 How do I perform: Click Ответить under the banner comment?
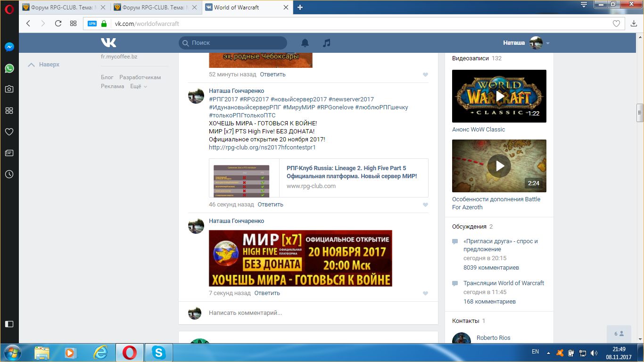click(267, 293)
